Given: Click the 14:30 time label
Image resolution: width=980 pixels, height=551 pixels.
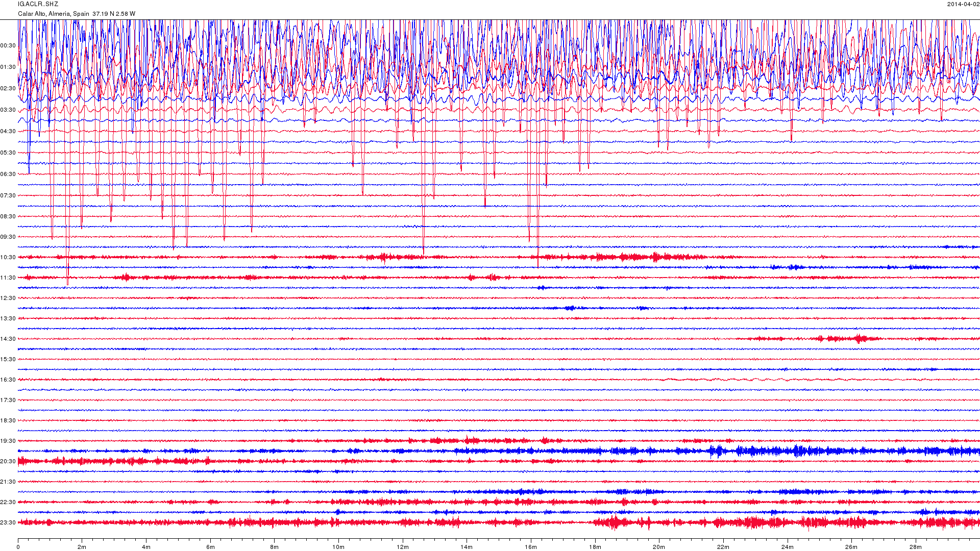Looking at the screenshot, I should coord(8,339).
